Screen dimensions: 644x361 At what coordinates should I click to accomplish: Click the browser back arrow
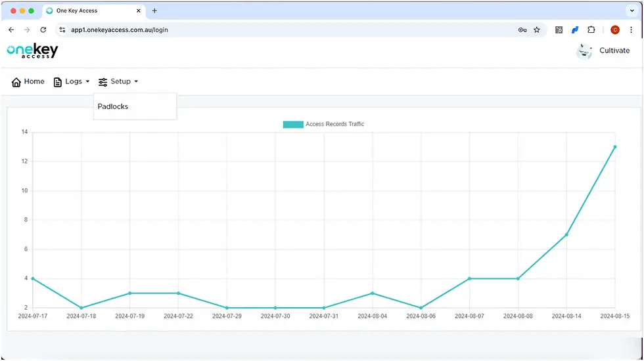pyautogui.click(x=11, y=30)
